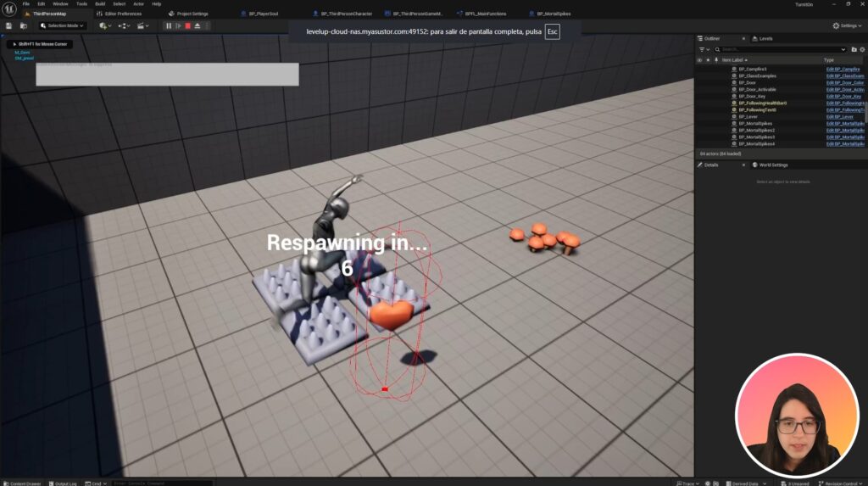
Task: Open the Outliner filter dropdown
Action: click(x=704, y=49)
